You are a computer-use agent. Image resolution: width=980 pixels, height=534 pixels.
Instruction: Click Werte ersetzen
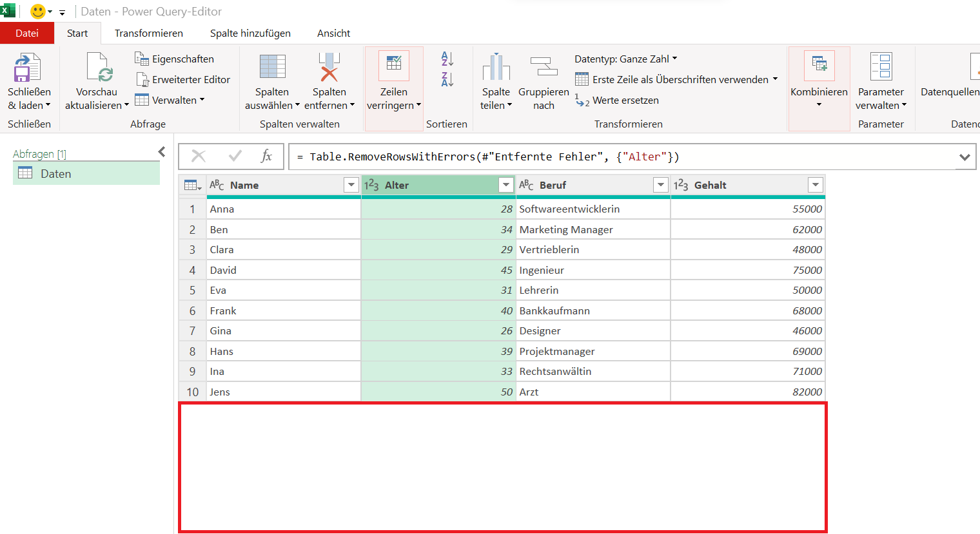(617, 100)
